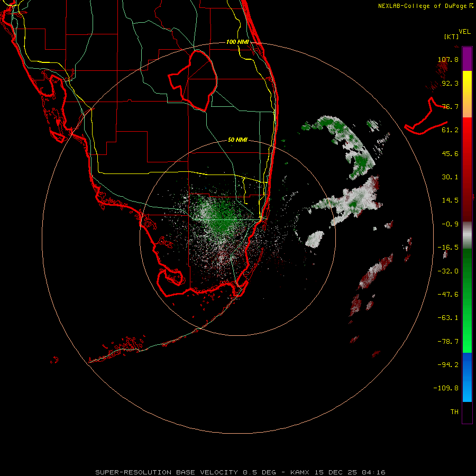Pick the bright green segment of the color bar
The height and width of the screenshot is (476, 476).
point(467,300)
